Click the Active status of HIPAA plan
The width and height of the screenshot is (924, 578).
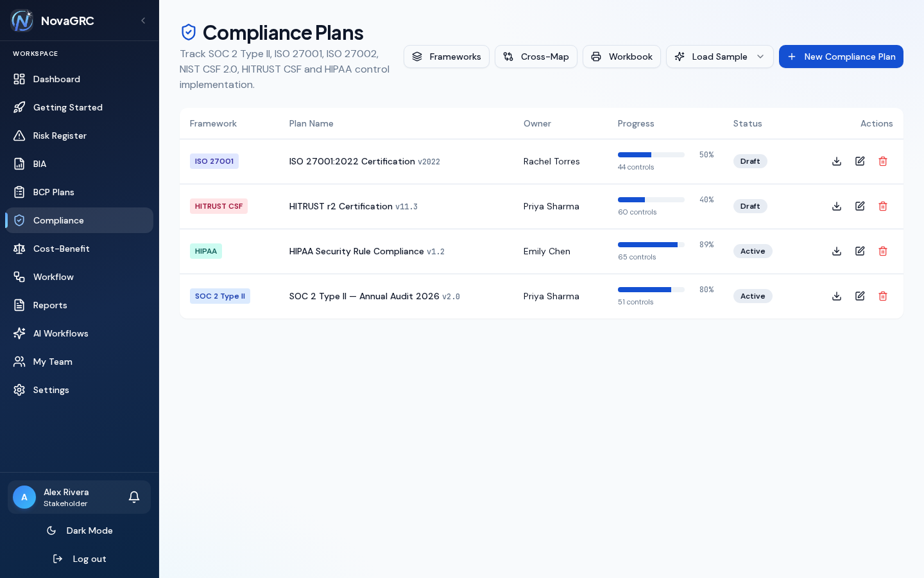753,251
